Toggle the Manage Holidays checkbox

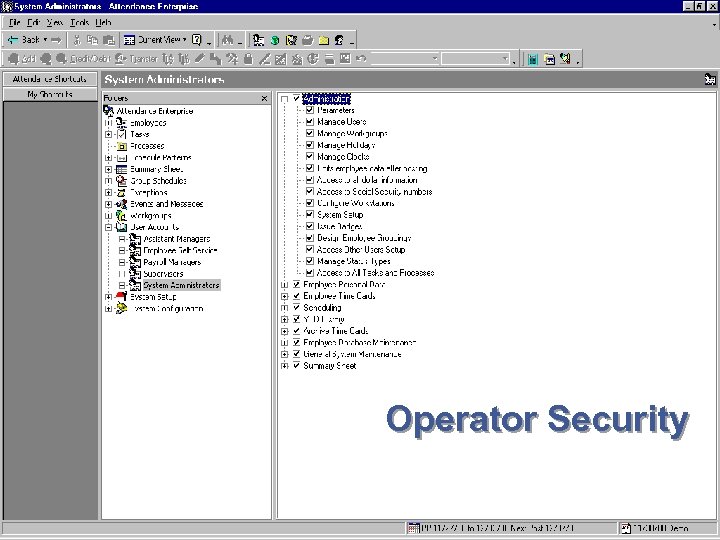[x=310, y=145]
